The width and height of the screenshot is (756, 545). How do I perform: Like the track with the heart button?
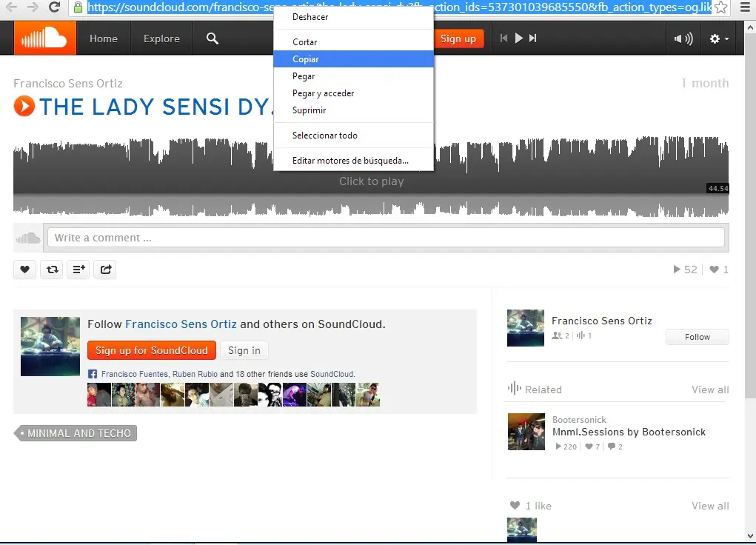click(24, 270)
